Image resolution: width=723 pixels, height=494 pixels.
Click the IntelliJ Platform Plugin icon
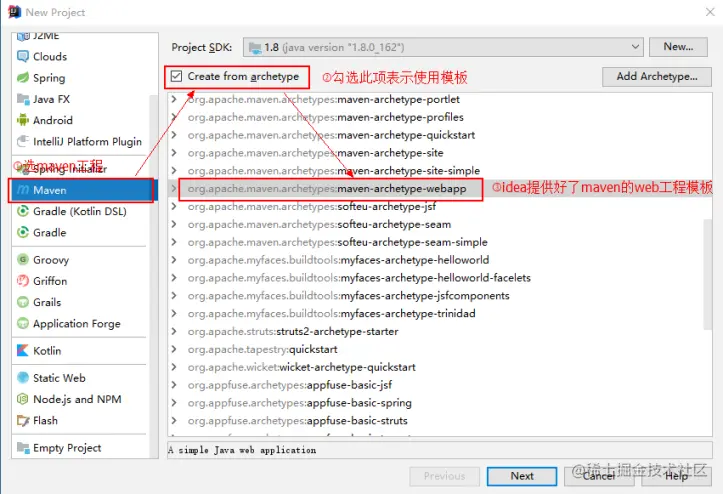point(23,141)
